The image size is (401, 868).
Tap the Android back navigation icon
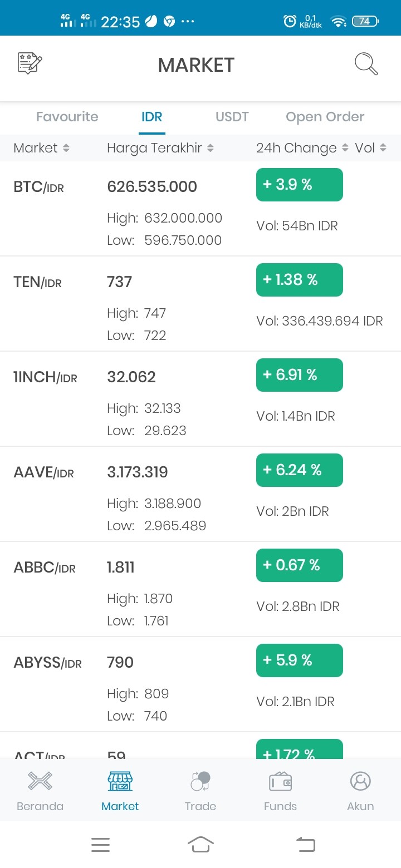point(305,845)
